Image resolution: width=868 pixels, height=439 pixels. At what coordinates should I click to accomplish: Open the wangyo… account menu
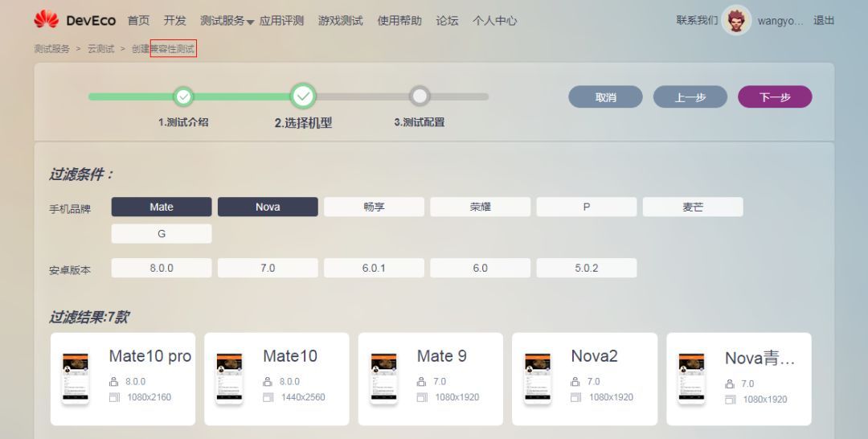780,21
